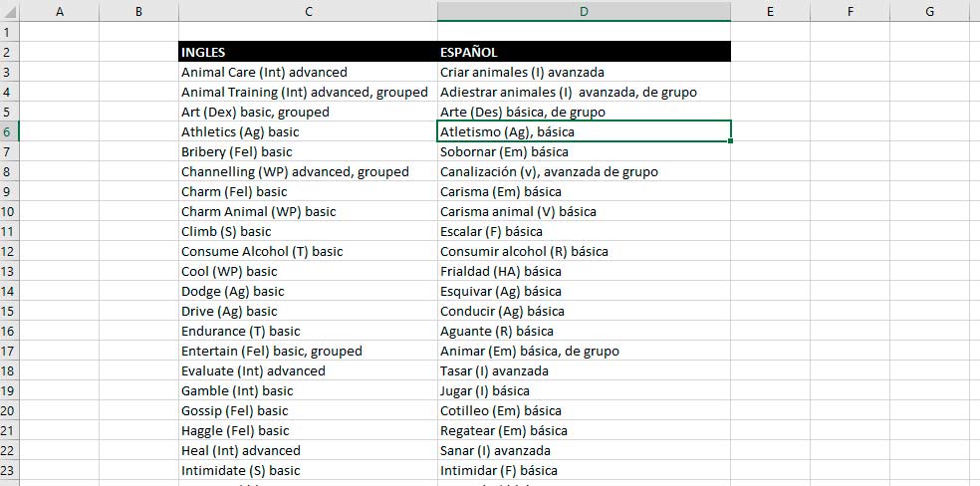Image resolution: width=980 pixels, height=486 pixels.
Task: Select row 6 header
Action: click(10, 131)
